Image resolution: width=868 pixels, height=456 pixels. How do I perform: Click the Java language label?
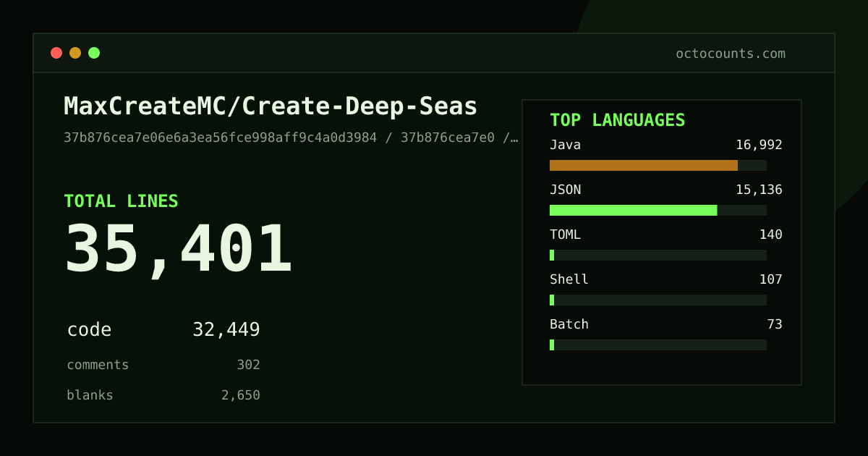coord(565,145)
